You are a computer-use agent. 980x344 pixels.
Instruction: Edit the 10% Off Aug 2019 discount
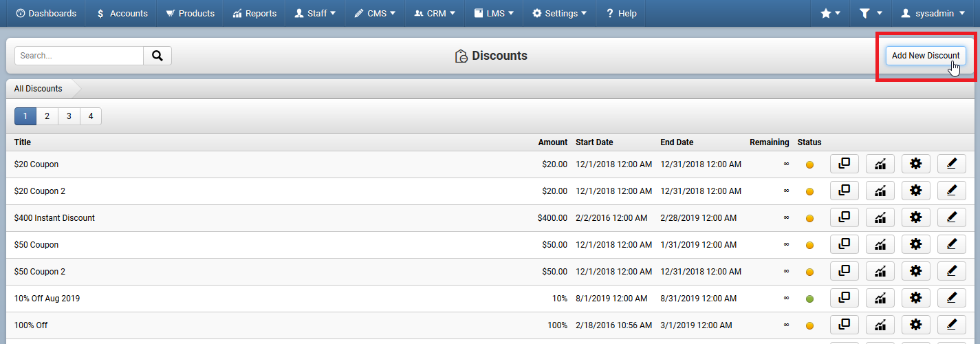(952, 298)
